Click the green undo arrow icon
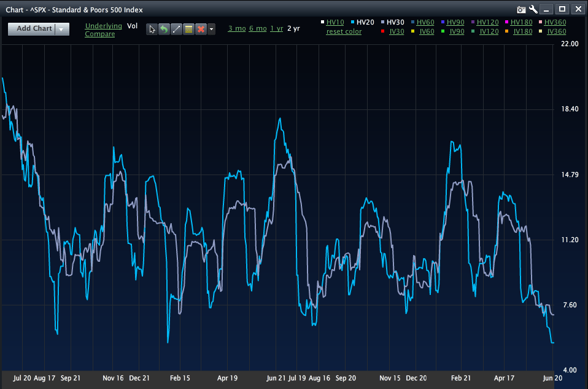 (164, 29)
